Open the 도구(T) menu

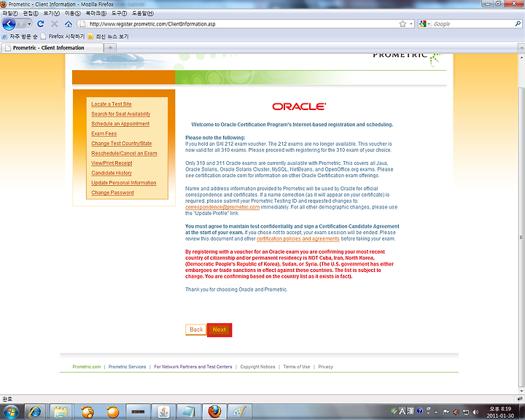pos(119,13)
